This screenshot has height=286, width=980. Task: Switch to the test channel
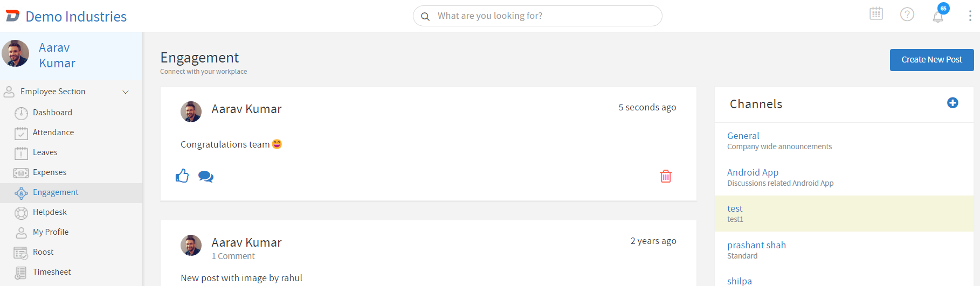(735, 209)
